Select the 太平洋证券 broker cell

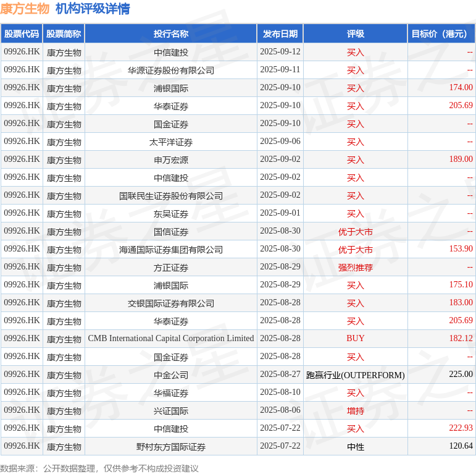point(171,142)
